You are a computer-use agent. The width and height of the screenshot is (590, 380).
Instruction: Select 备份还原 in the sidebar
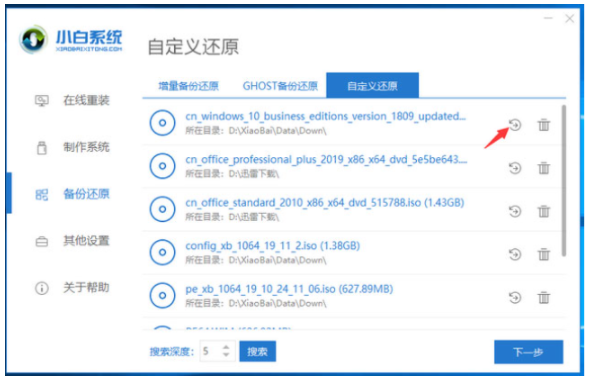pyautogui.click(x=86, y=194)
